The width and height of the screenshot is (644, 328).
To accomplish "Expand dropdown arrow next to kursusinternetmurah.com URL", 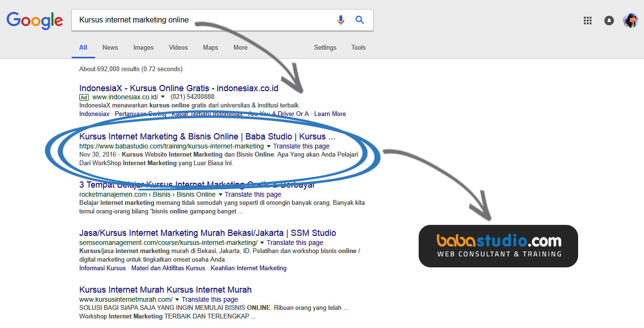I will pos(177,300).
